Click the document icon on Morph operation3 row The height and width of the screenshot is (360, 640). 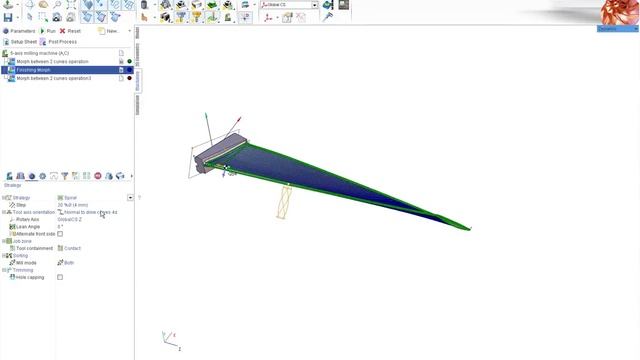coord(121,78)
